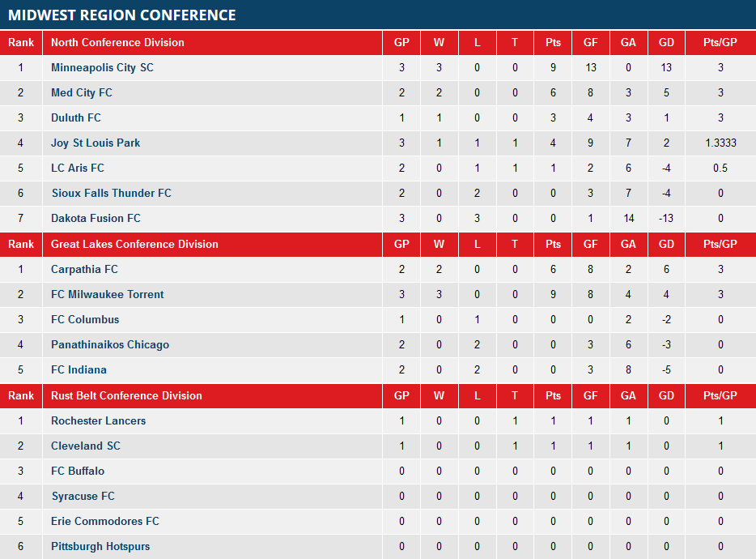Click the Rust Belt Conference Division header
756x559 pixels.
126,396
